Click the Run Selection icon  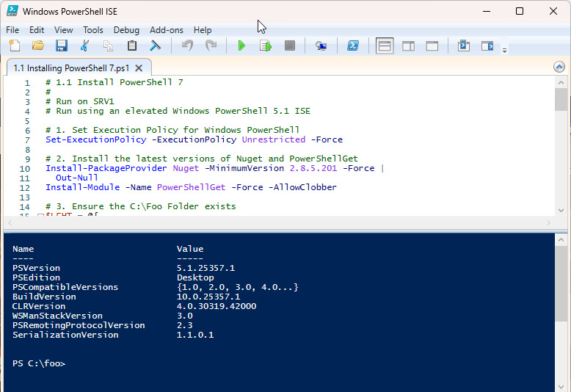(x=266, y=46)
